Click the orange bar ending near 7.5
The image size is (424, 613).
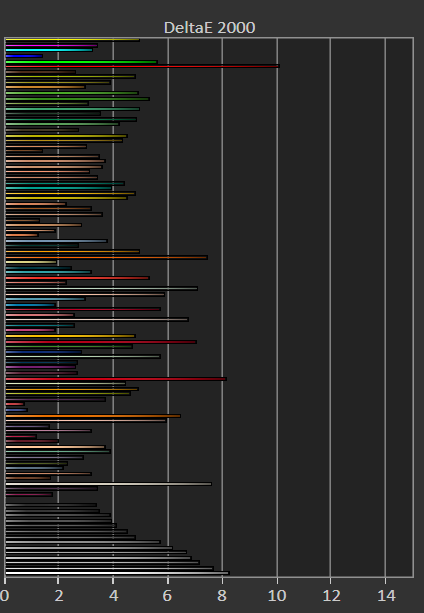(106, 257)
